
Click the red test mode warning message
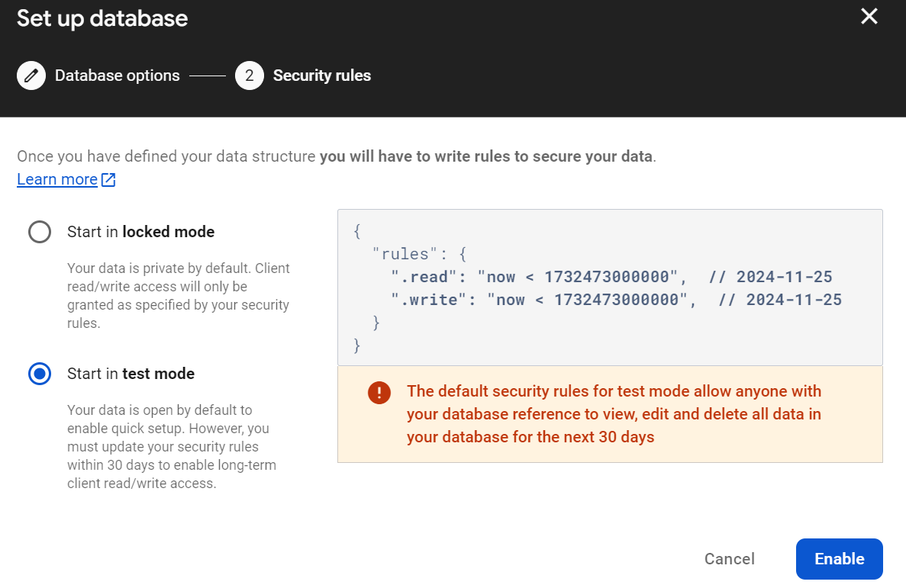tap(614, 414)
